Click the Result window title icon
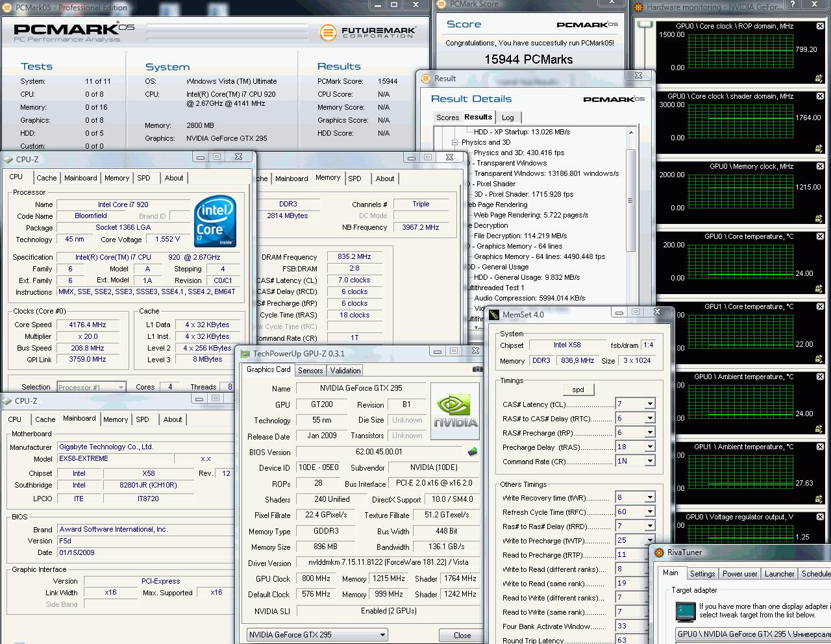This screenshot has height=644, width=831. click(x=426, y=79)
